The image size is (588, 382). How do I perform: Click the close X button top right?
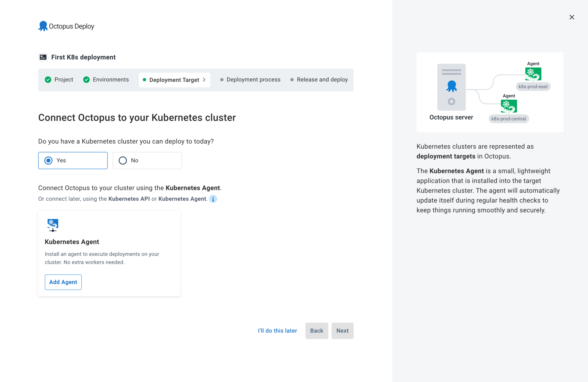tap(572, 17)
